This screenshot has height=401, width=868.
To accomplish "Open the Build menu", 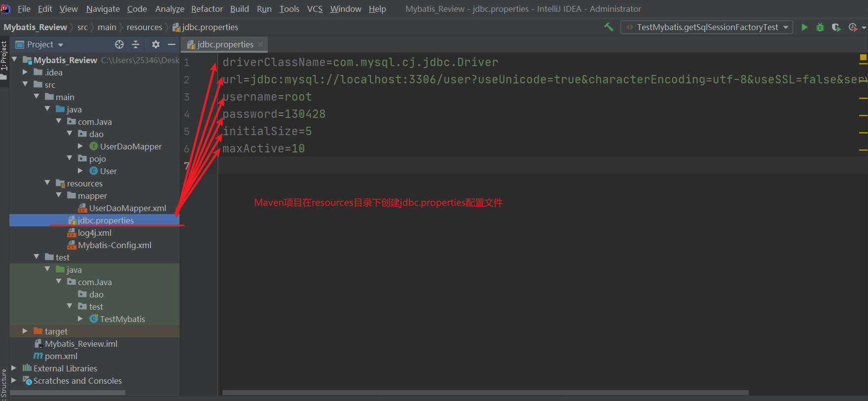I will click(239, 9).
